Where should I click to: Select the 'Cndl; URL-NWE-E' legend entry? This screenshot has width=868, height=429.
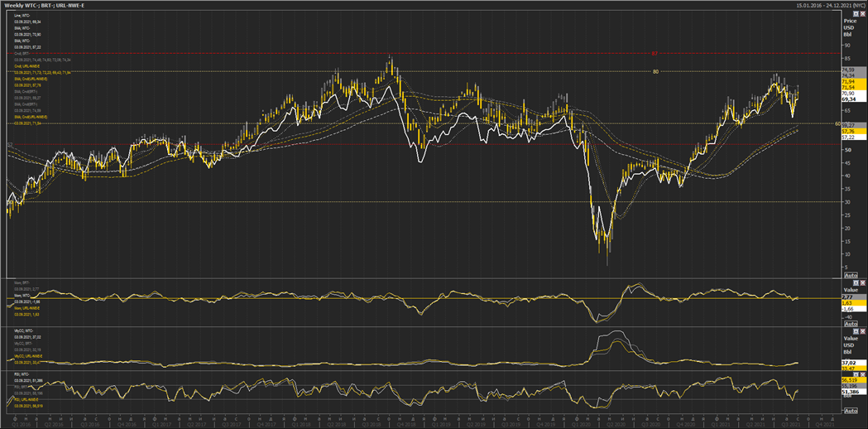27,66
